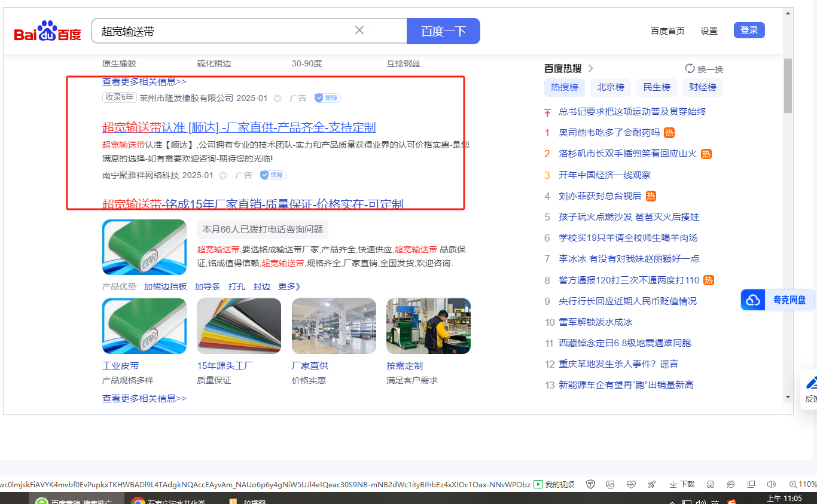Click the 我的视频 play icon
The image size is (817, 504).
click(538, 484)
